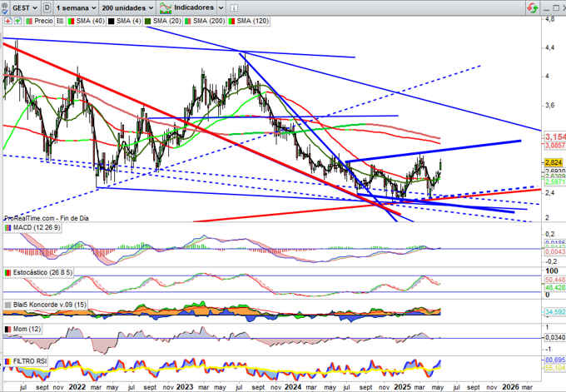Viewport: 566px width, 392px height.
Task: Click the 4,4 price axis label
Action: [x=549, y=47]
